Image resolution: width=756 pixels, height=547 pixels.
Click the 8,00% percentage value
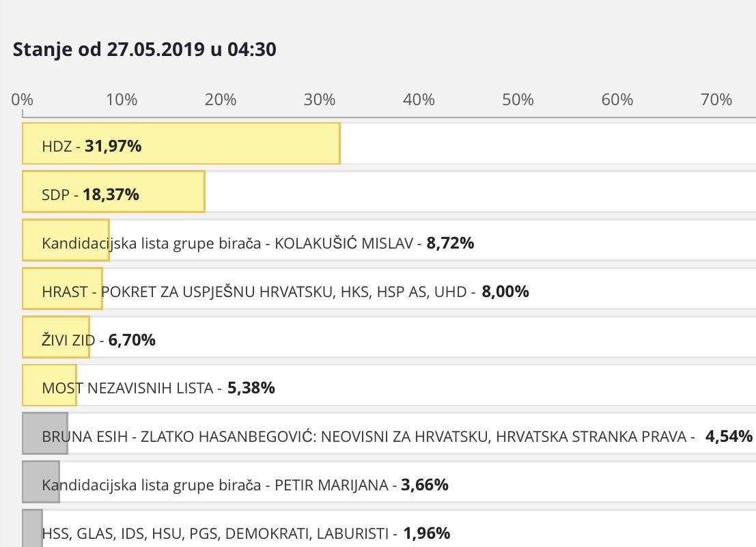505,292
